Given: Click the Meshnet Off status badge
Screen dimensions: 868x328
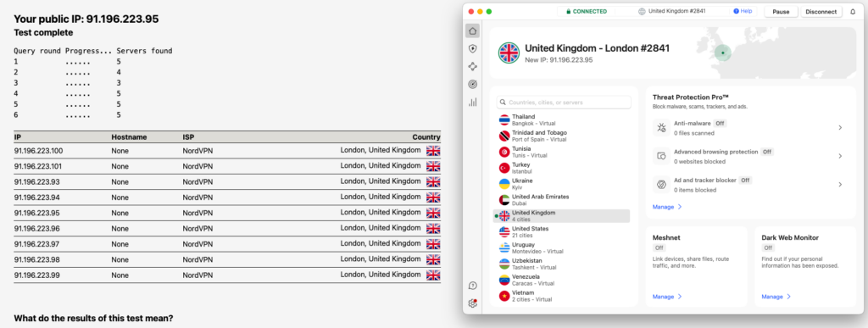Looking at the screenshot, I should 659,247.
